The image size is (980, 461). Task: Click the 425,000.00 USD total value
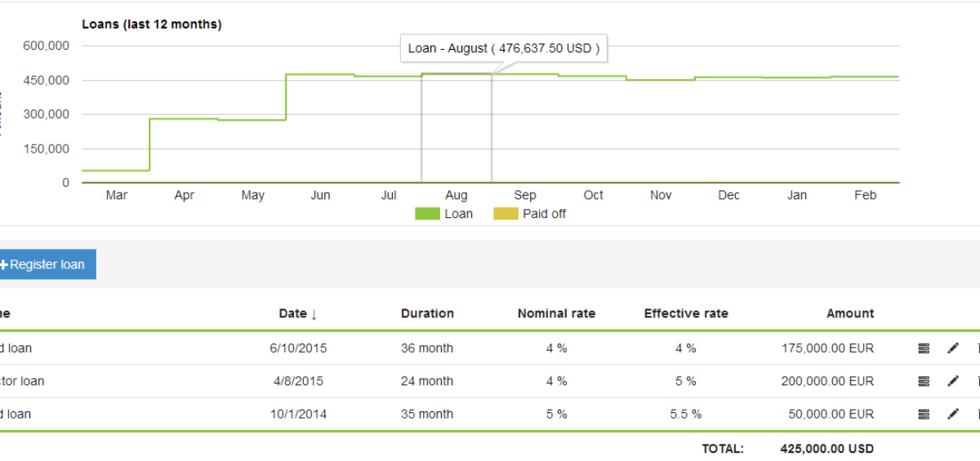pyautogui.click(x=827, y=449)
